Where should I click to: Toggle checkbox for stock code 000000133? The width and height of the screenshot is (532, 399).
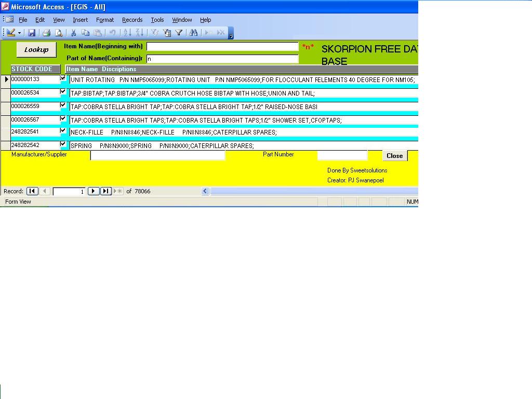(63, 78)
